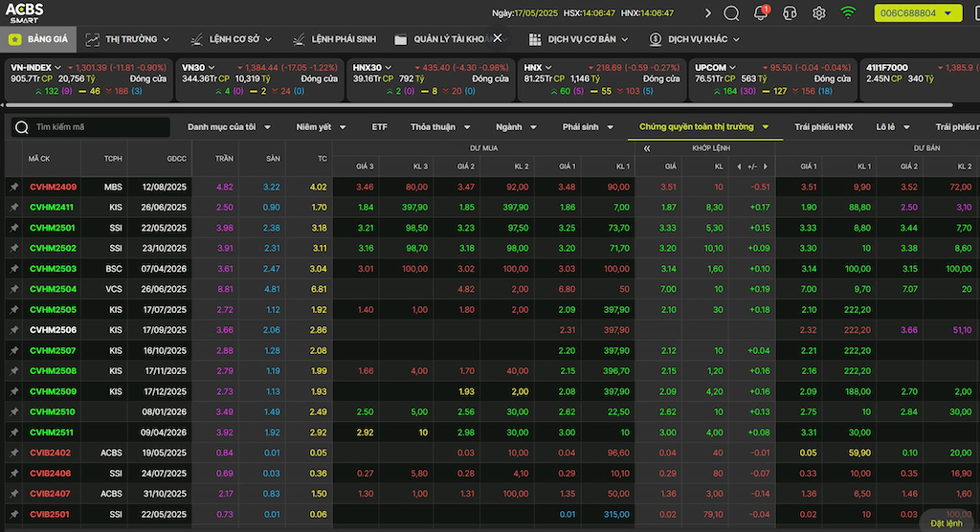Pin the CVHM2504 row
This screenshot has height=532, width=980.
[13, 290]
